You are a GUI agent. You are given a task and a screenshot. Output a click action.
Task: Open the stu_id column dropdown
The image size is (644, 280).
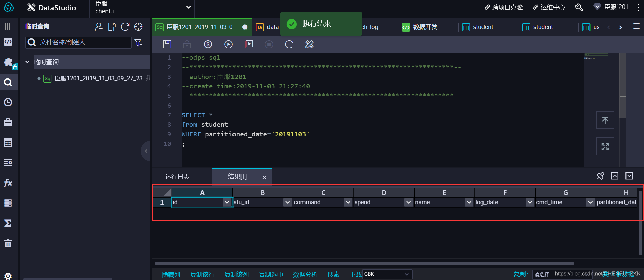click(x=287, y=202)
